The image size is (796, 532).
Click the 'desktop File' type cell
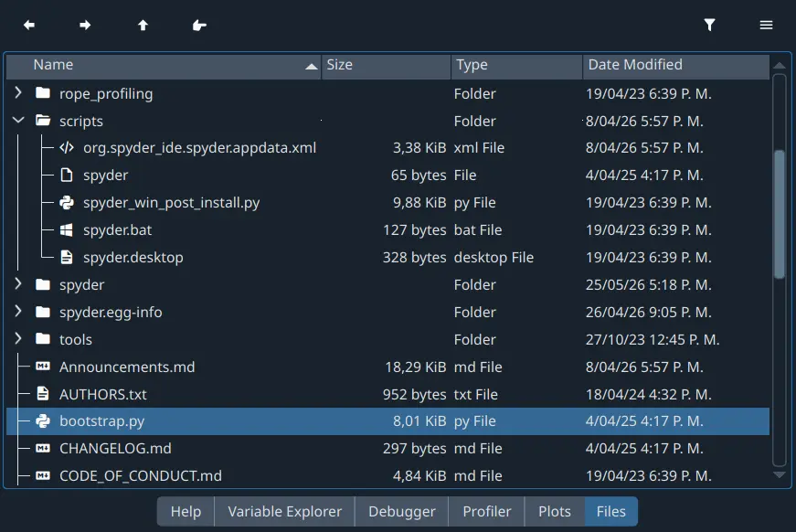point(494,258)
